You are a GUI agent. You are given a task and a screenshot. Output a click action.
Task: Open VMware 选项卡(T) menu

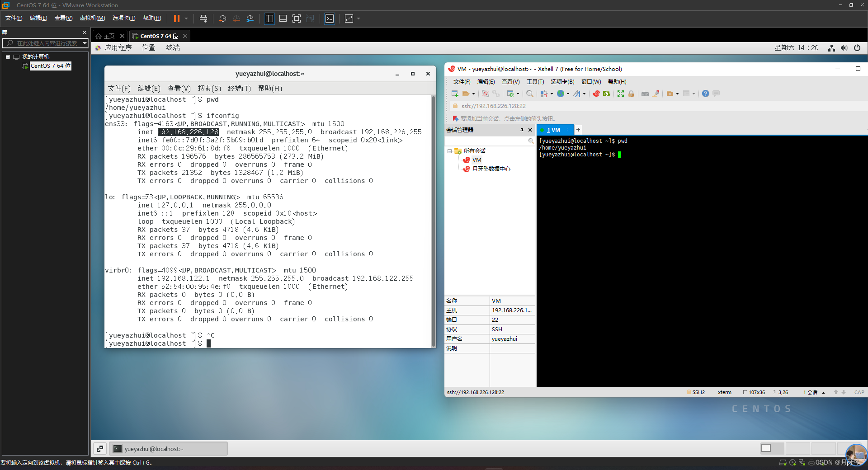(x=124, y=18)
